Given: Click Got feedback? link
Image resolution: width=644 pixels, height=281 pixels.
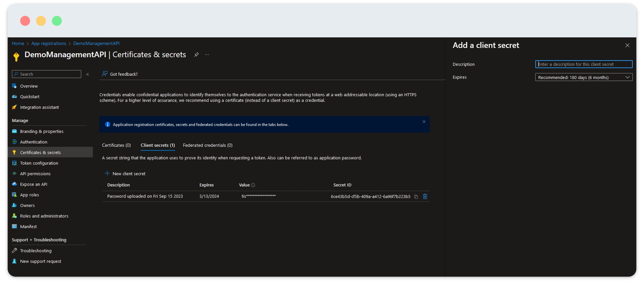Looking at the screenshot, I should (124, 74).
